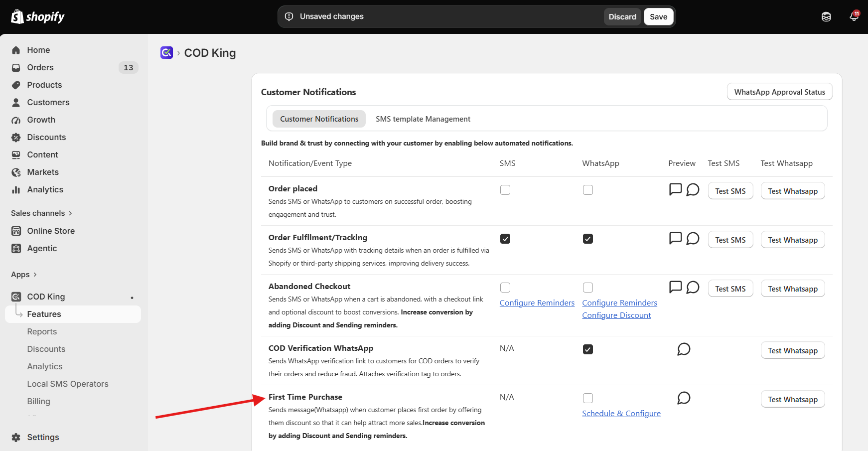This screenshot has width=868, height=451.
Task: Preview WhatsApp message for Order Fulfilment/Tracking
Action: point(693,238)
